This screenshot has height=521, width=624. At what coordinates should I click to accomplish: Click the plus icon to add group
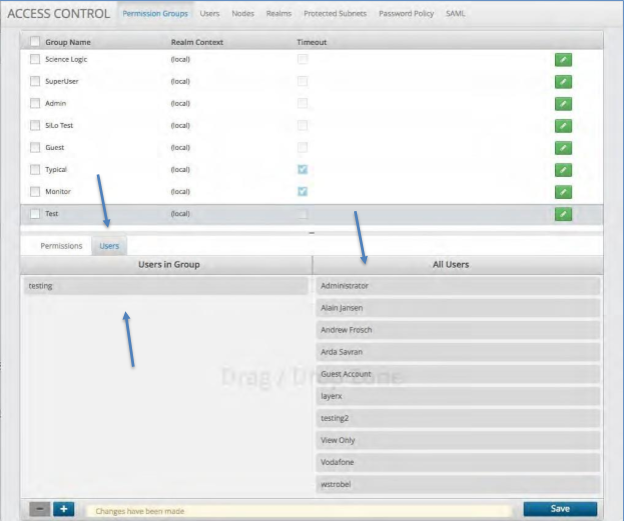64,509
